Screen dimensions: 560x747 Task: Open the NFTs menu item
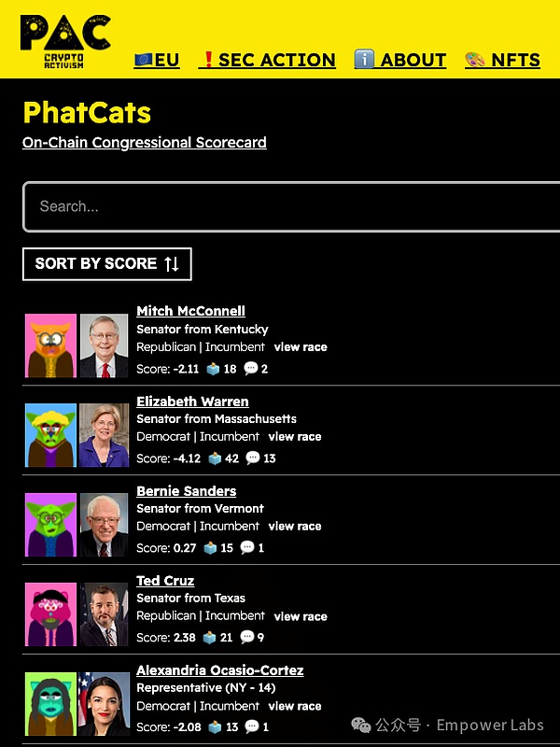(x=502, y=60)
